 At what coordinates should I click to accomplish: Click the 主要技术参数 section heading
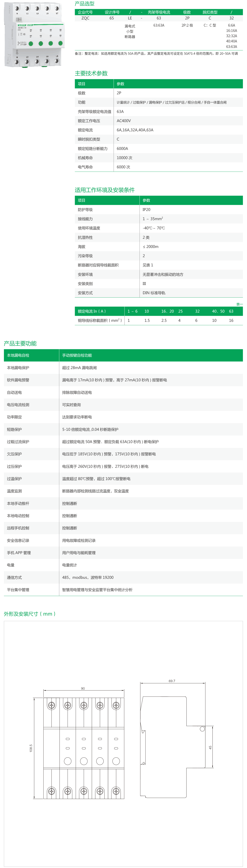click(x=91, y=73)
